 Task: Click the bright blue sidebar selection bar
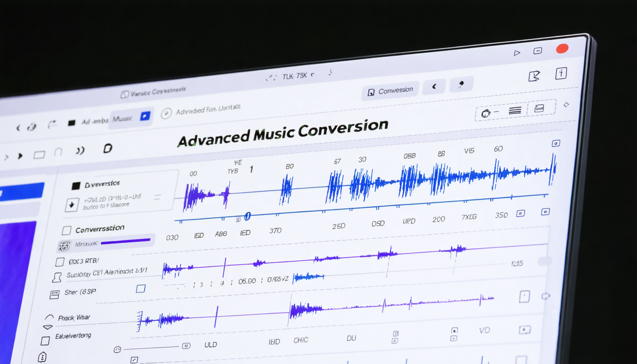coord(22,192)
